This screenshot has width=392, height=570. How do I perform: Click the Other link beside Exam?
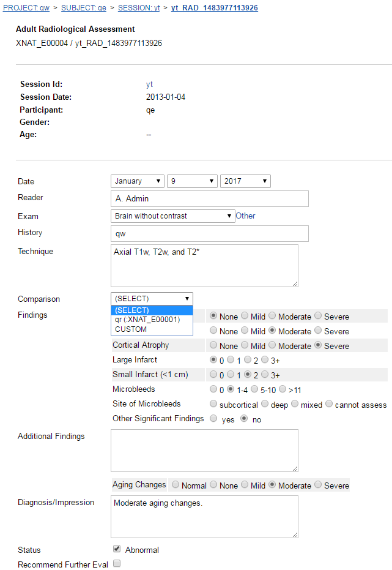245,216
